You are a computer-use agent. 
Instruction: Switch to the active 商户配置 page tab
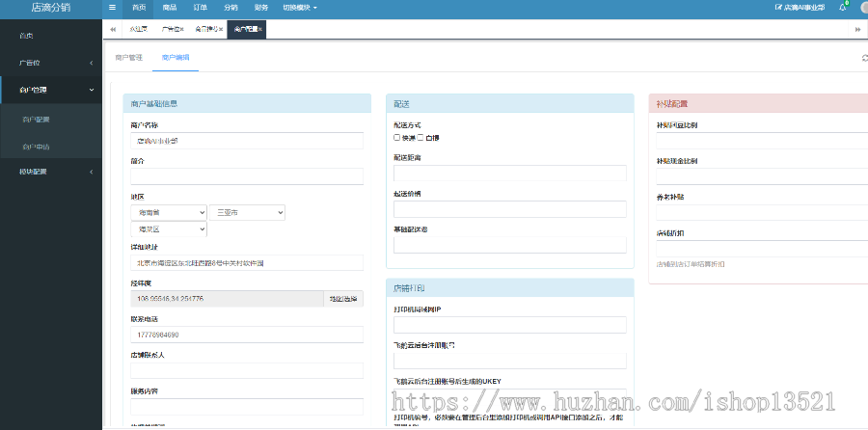246,29
